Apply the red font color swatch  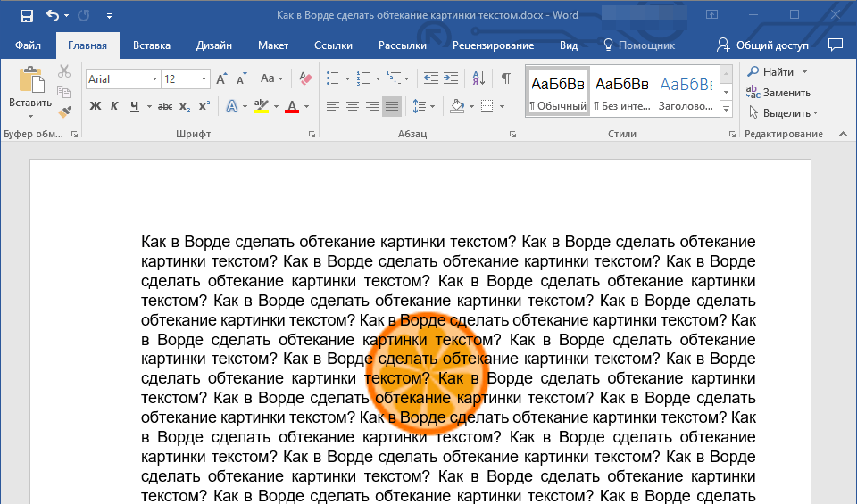click(x=291, y=106)
